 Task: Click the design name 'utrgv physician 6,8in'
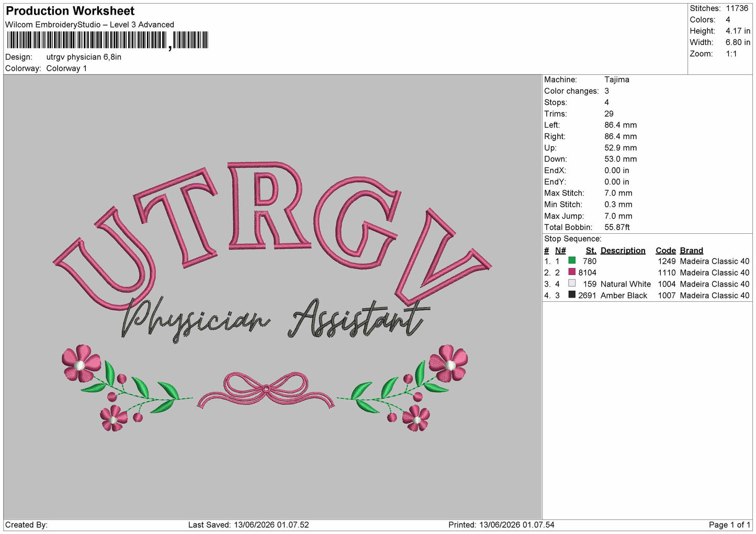click(x=84, y=57)
